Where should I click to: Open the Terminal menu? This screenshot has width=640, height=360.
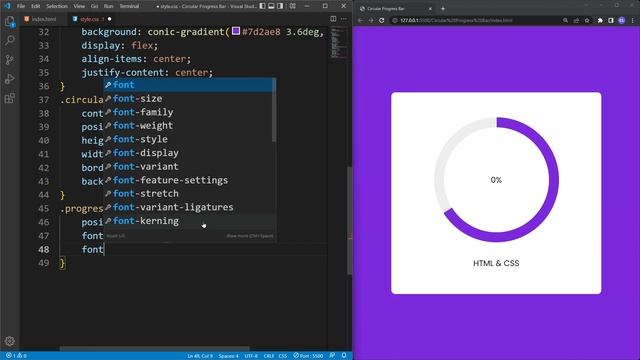click(129, 6)
